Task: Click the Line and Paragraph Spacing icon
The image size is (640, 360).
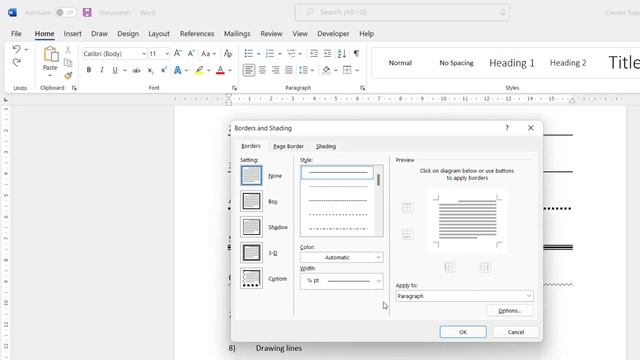Action: tap(303, 70)
